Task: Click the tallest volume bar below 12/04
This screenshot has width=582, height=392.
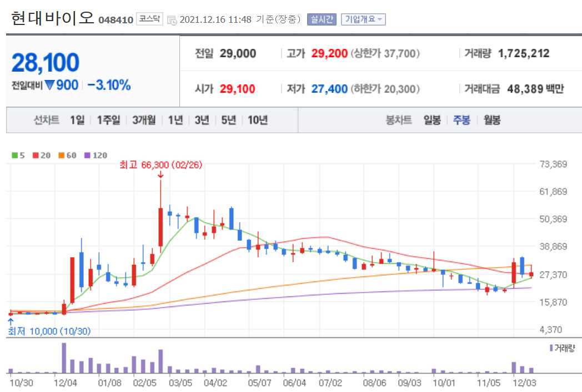Action: [64, 358]
